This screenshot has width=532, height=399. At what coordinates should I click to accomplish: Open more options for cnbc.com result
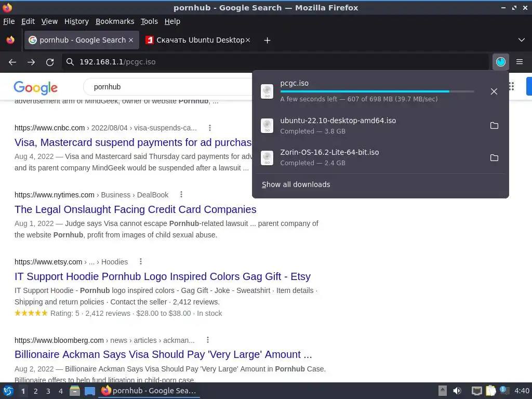[x=210, y=128]
